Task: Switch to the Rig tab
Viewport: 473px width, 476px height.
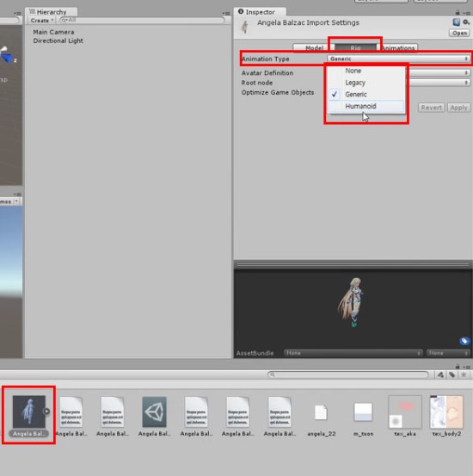Action: (x=355, y=48)
